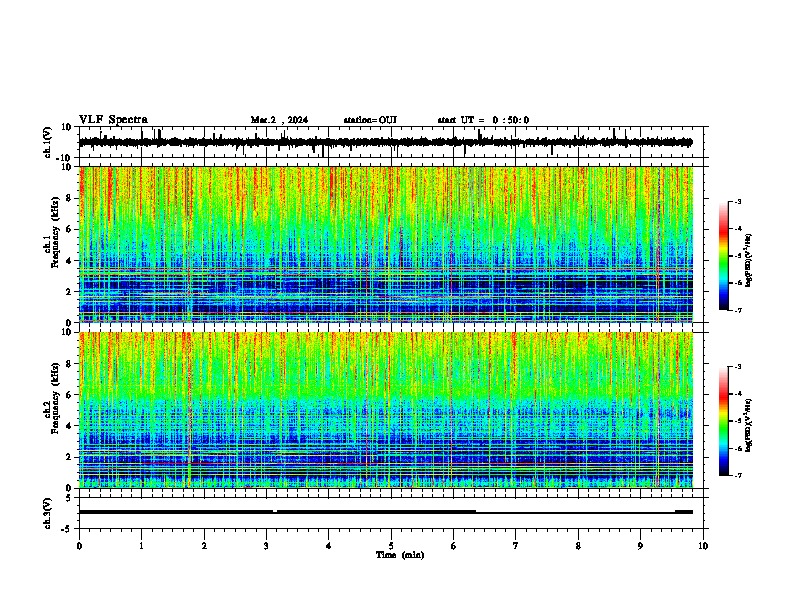Click time axis tick label "3"

(266, 546)
